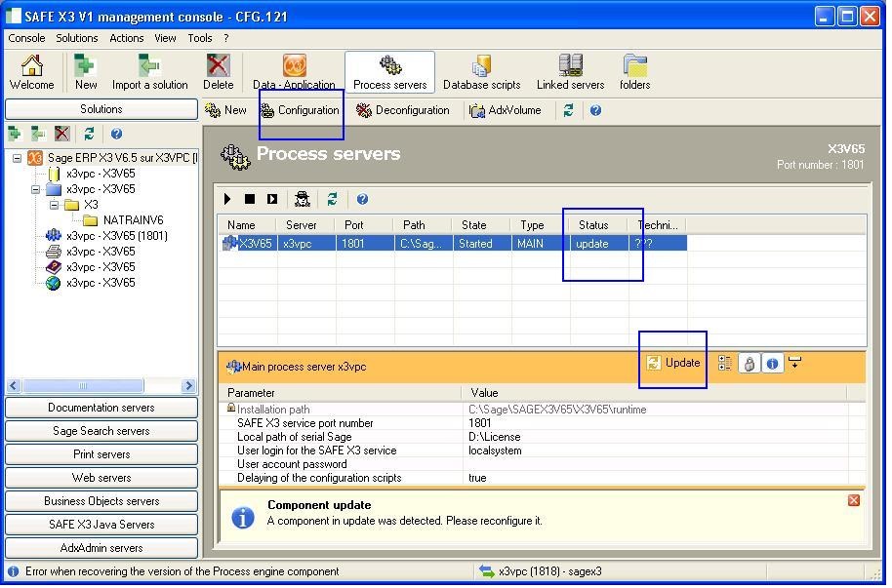Toggle the blue info icon in the orange bar
892x588 pixels.
pos(772,364)
